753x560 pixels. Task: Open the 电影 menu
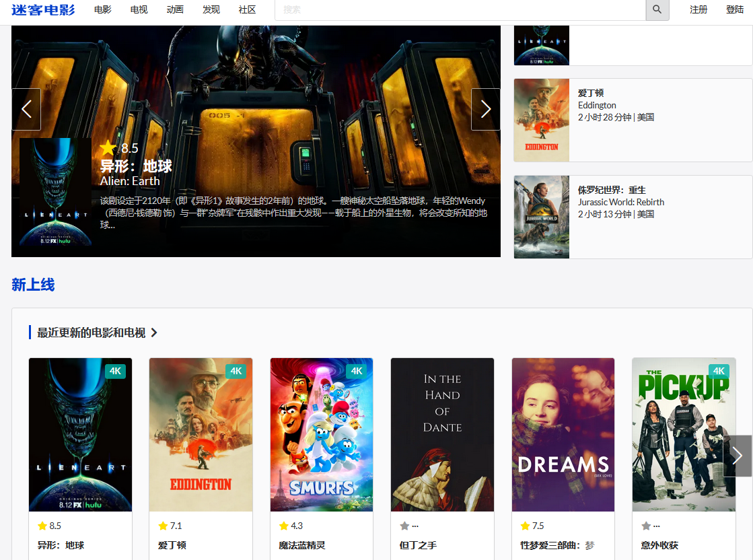pos(103,9)
